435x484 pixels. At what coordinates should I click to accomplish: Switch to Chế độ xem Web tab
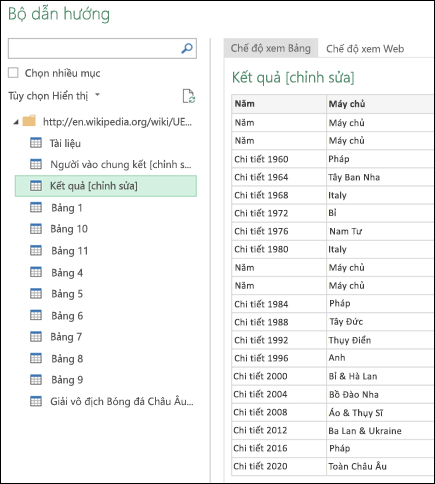click(x=365, y=49)
